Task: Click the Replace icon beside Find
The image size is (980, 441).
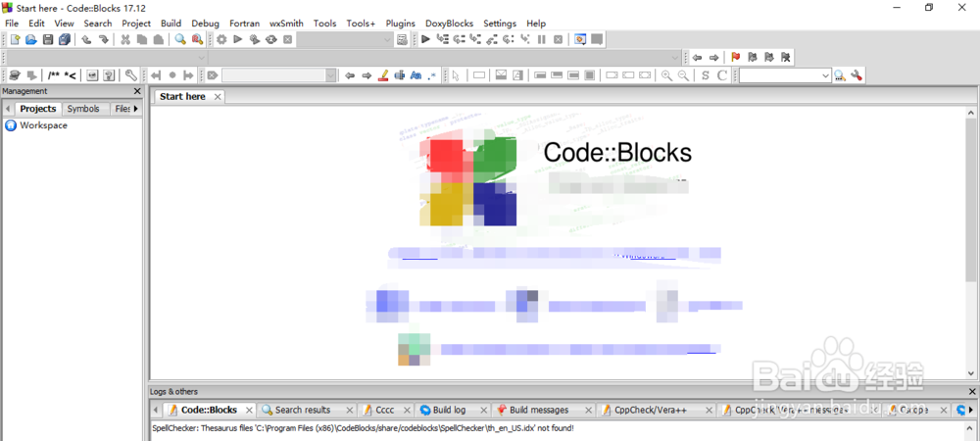Action: (197, 39)
